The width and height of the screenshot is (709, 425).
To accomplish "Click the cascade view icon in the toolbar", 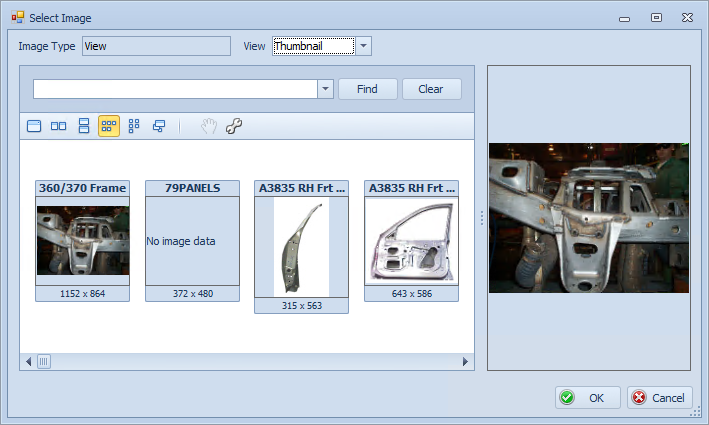I will coord(159,126).
